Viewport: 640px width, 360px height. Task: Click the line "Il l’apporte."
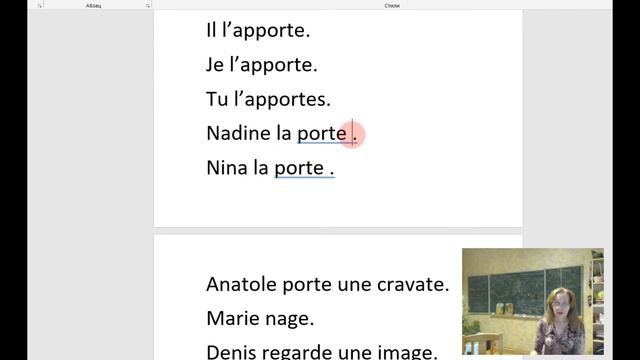[258, 30]
